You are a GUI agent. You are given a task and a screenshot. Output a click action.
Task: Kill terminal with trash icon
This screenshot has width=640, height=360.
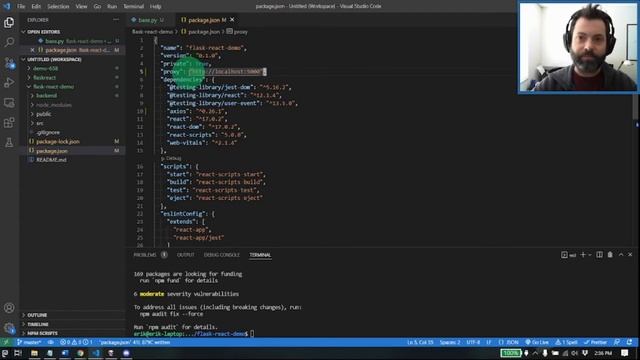coord(610,255)
